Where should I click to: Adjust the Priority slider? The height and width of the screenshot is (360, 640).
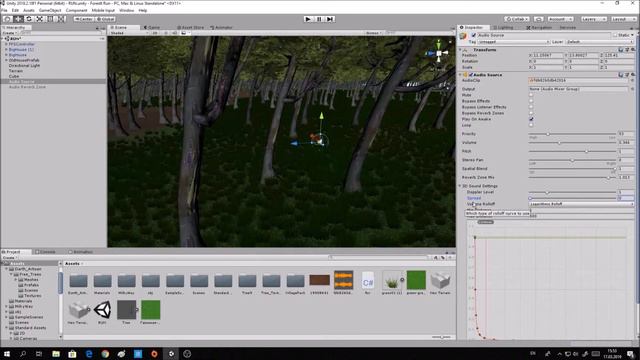click(x=572, y=134)
